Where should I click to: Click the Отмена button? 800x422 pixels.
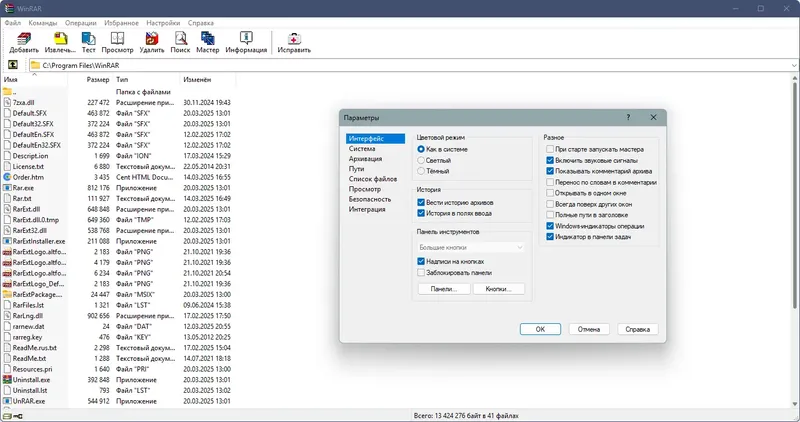click(589, 329)
